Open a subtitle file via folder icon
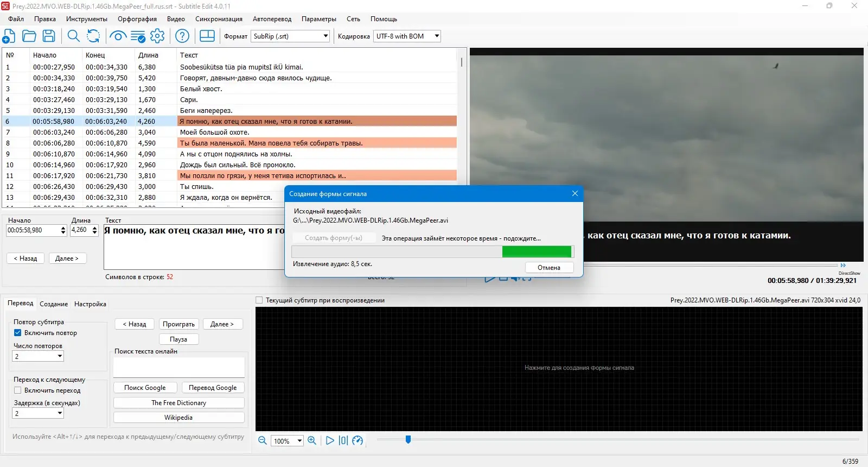Viewport: 868px width, 467px height. point(29,36)
